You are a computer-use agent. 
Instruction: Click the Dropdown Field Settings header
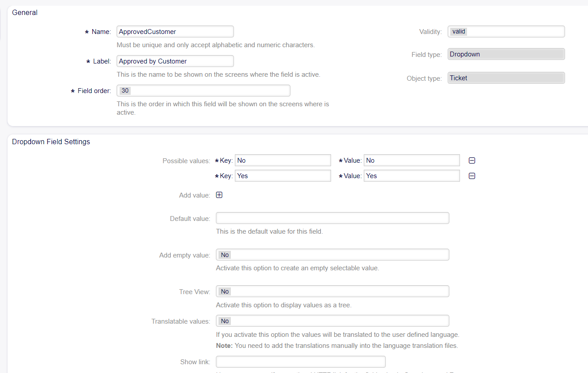coord(51,142)
